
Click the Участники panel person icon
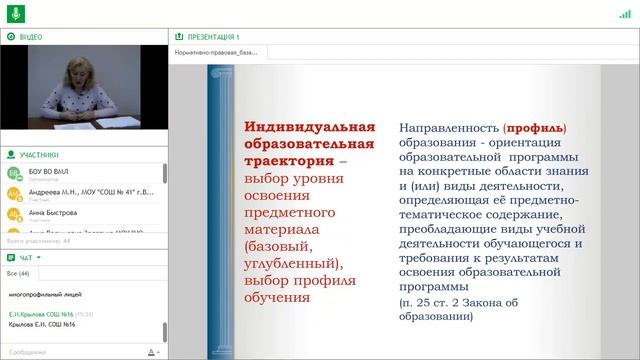point(11,155)
